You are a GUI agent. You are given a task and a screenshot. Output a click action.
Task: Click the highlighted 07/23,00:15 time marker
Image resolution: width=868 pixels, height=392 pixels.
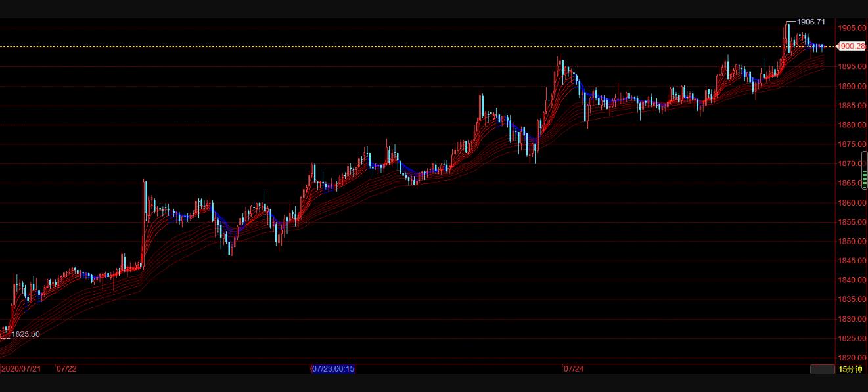333,369
